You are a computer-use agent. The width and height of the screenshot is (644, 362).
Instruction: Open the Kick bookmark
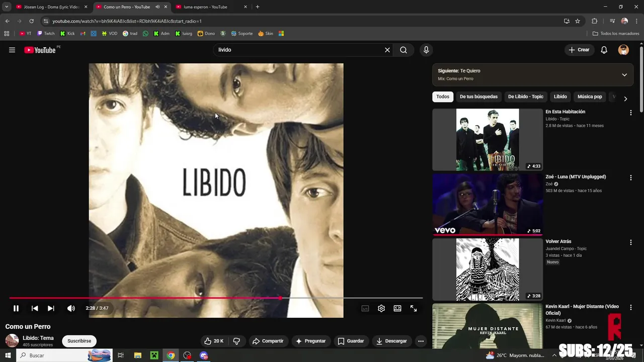point(67,34)
